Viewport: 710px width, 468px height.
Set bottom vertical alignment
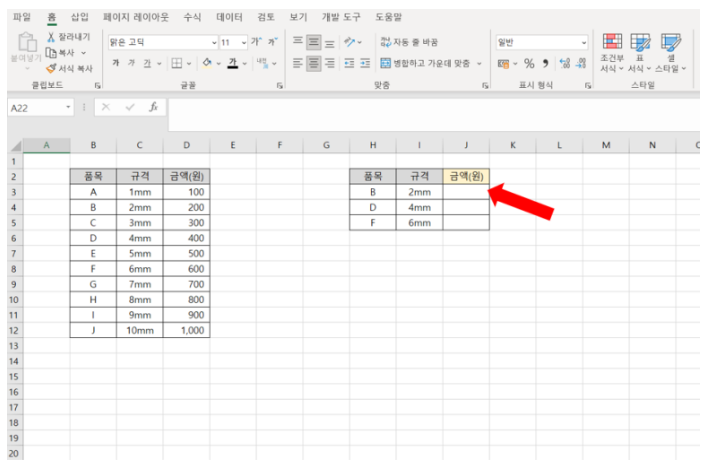[x=330, y=43]
